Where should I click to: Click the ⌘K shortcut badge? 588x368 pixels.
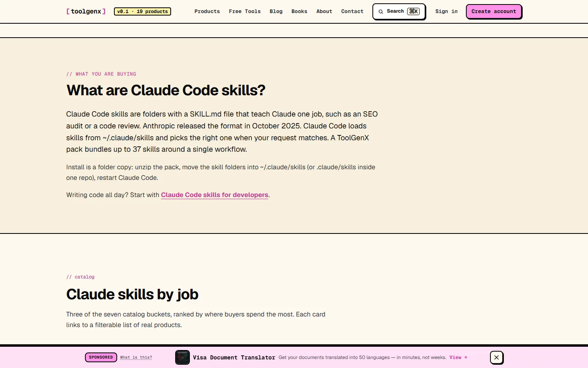point(413,11)
